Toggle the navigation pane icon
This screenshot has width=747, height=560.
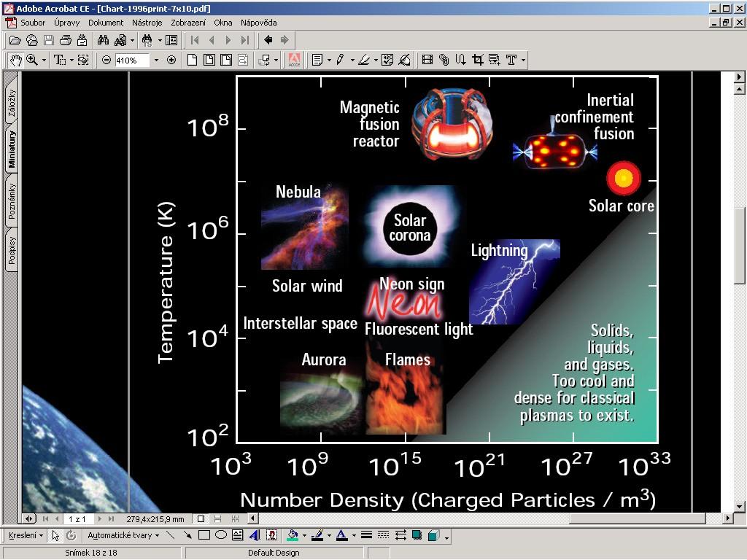tap(171, 41)
